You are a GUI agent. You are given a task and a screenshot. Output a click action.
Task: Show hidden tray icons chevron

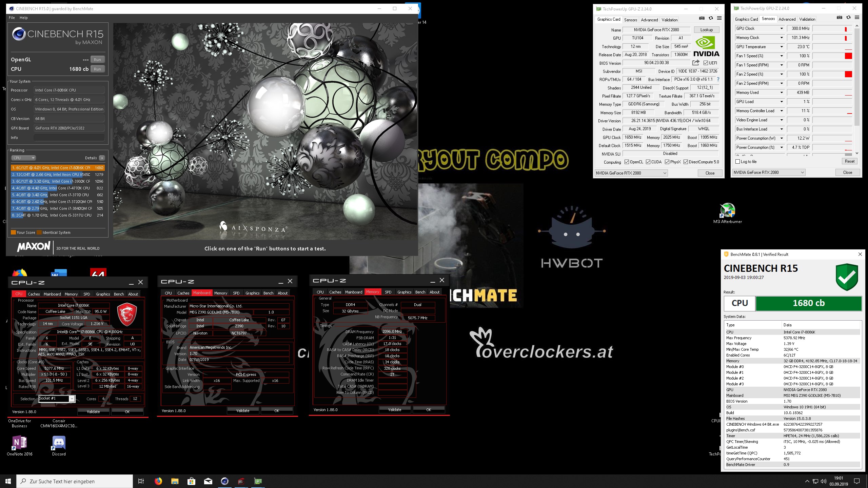(807, 481)
